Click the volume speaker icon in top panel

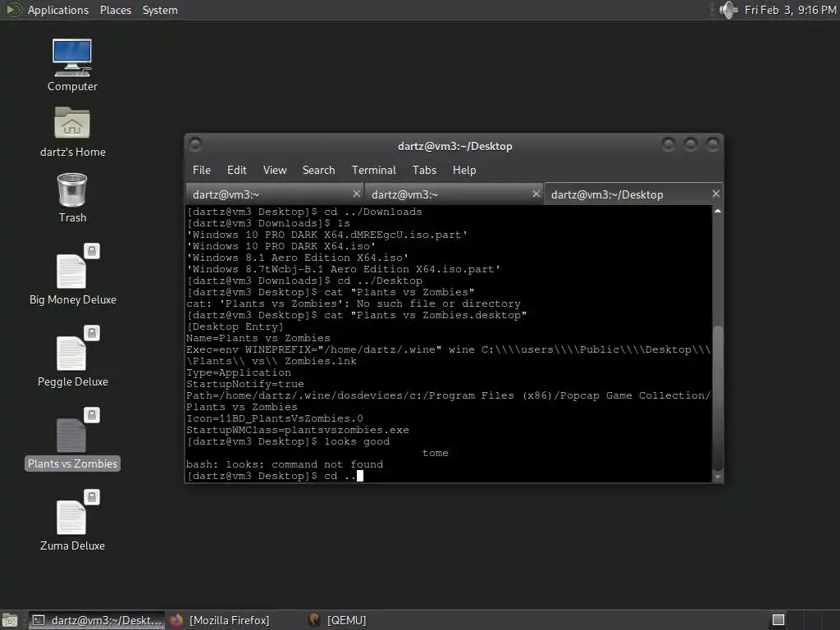[728, 10]
